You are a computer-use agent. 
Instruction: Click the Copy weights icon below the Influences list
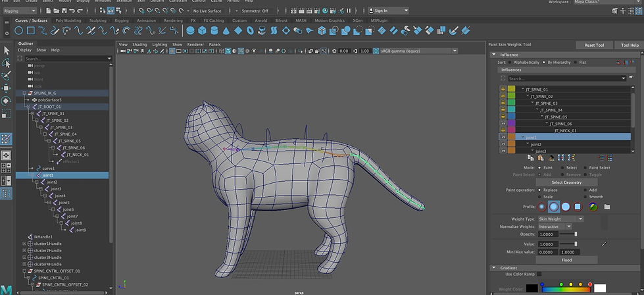pos(530,157)
